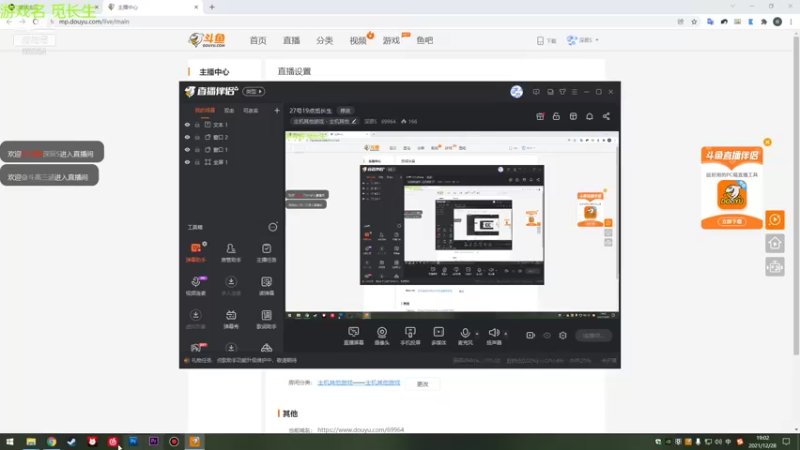Viewport: 800px width, 450px height.
Task: Click the package icon beside the bell
Action: coord(573,116)
